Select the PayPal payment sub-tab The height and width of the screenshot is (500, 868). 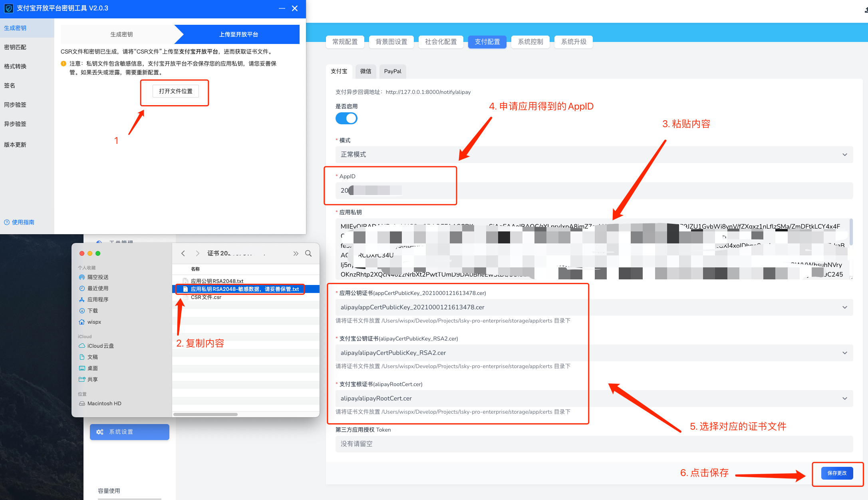pyautogui.click(x=393, y=71)
